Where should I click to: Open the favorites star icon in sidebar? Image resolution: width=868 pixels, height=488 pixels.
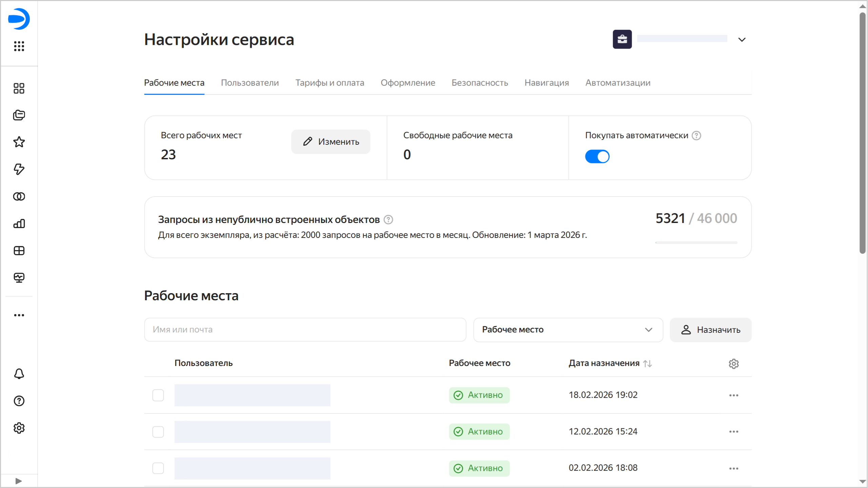click(19, 142)
